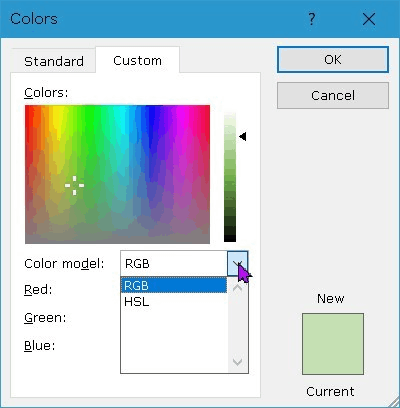
Task: Click the Green label
Action: 45,318
